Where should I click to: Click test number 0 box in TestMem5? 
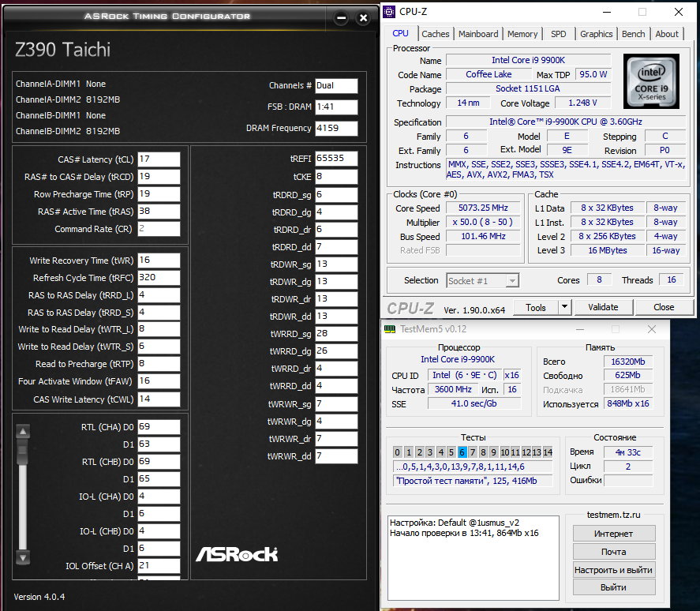tap(397, 452)
